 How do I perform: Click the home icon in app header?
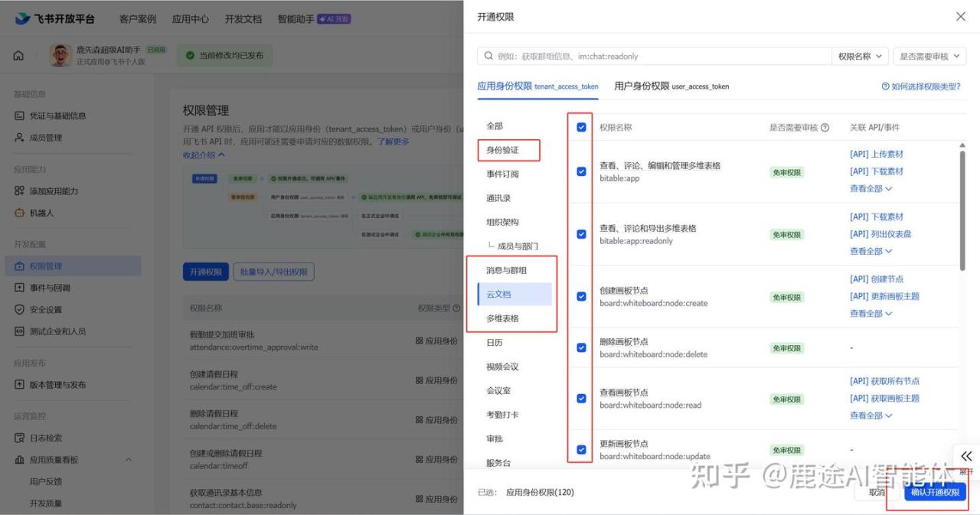click(18, 56)
